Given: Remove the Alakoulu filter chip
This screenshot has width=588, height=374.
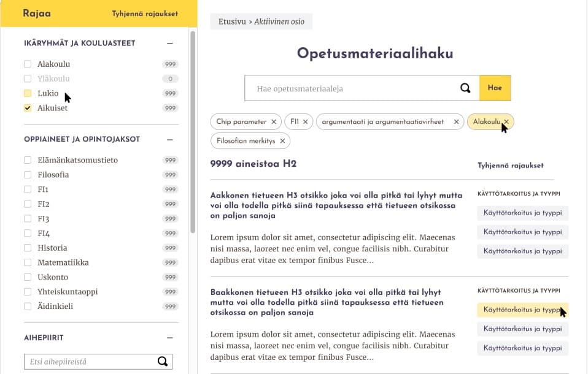Looking at the screenshot, I should (x=506, y=121).
